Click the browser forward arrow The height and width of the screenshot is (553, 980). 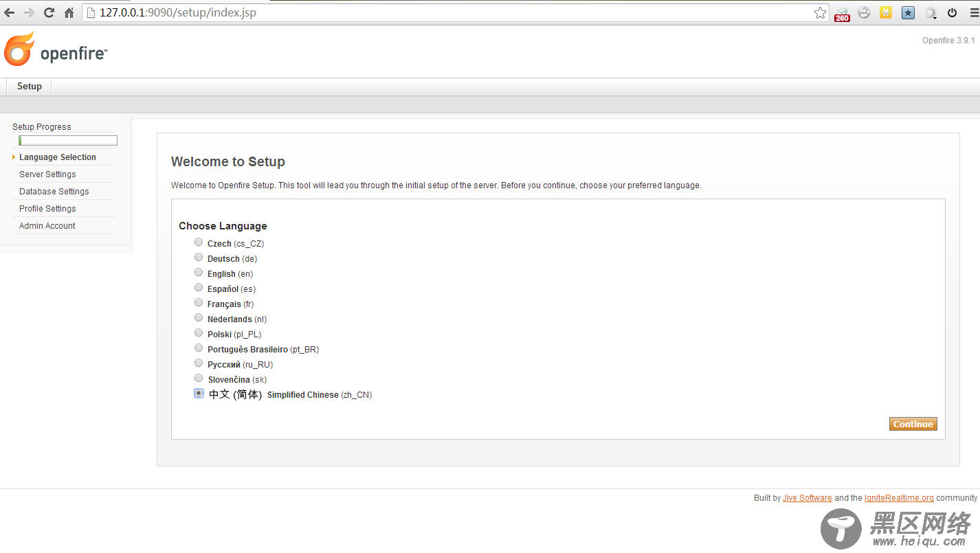point(29,12)
